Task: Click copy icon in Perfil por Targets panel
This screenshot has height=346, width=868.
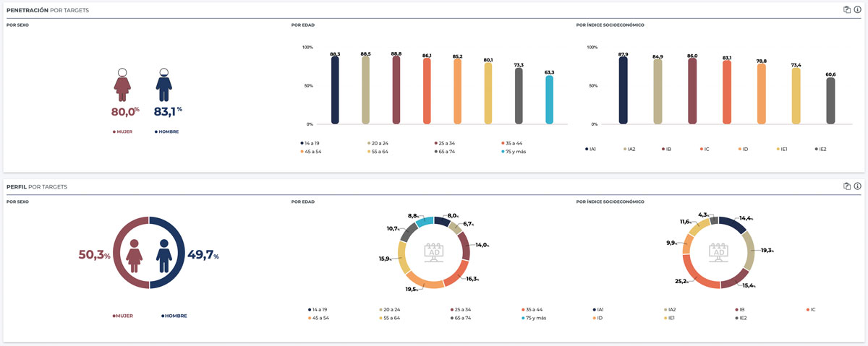Action: [x=846, y=186]
